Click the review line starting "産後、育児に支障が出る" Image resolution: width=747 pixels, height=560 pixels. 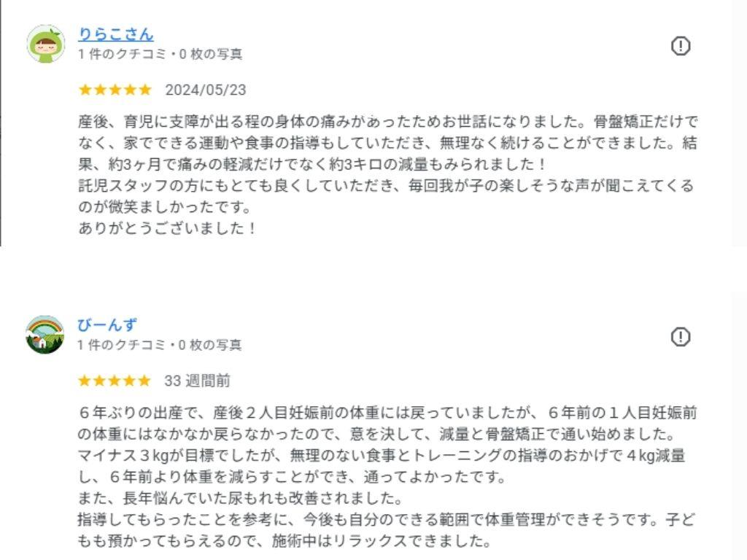click(387, 122)
